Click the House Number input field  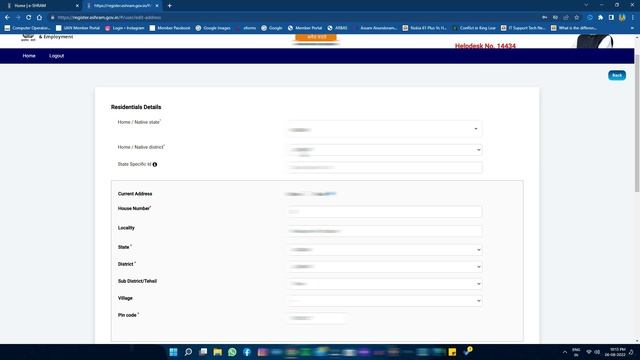point(385,211)
